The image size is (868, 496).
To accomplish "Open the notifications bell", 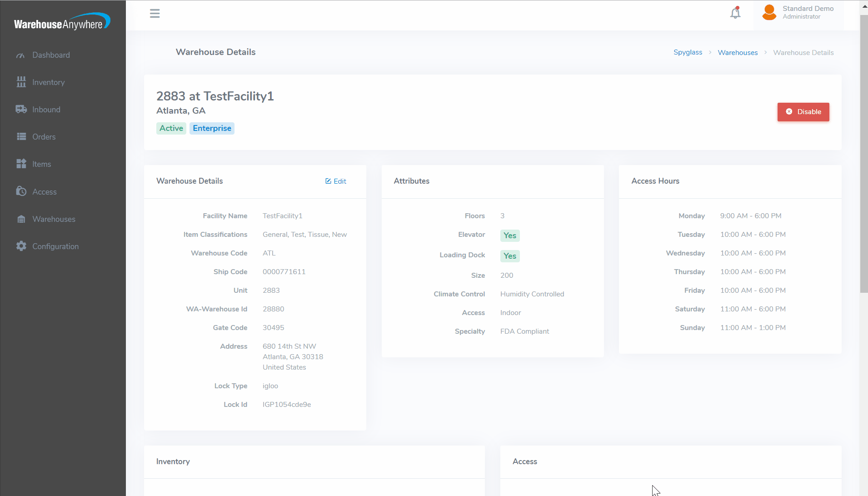I will coord(735,13).
